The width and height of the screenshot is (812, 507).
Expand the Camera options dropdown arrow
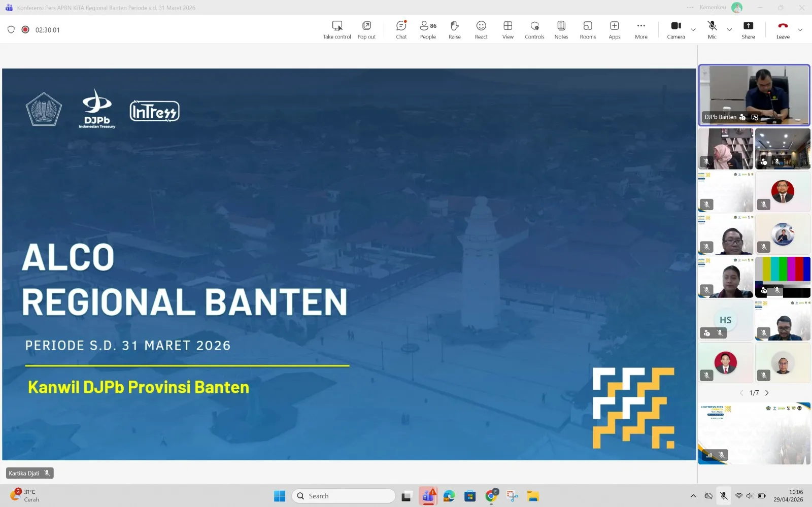(693, 30)
